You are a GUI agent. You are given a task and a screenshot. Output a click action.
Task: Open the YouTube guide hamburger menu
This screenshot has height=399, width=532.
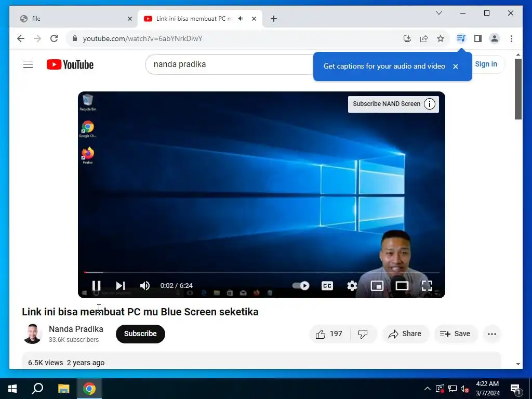[28, 64]
